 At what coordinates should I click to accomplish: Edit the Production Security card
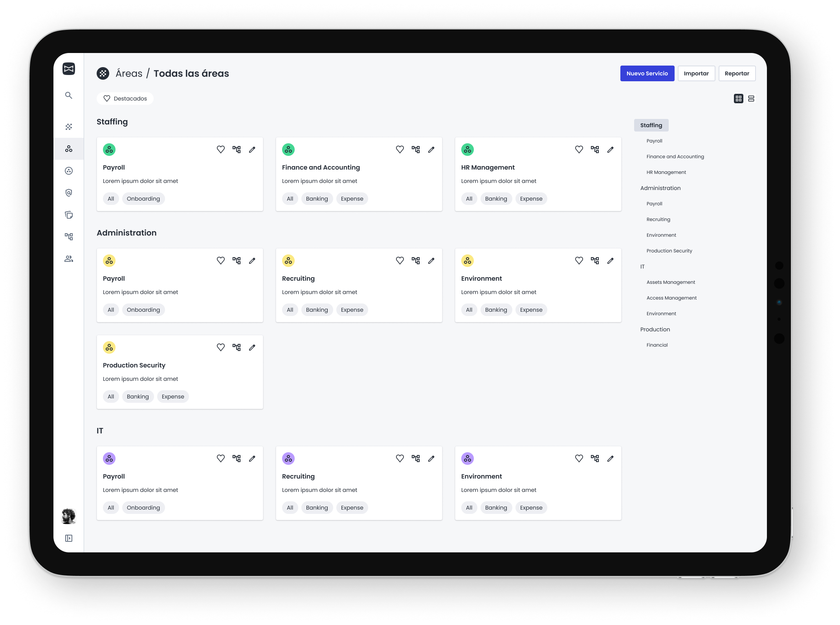tap(252, 347)
